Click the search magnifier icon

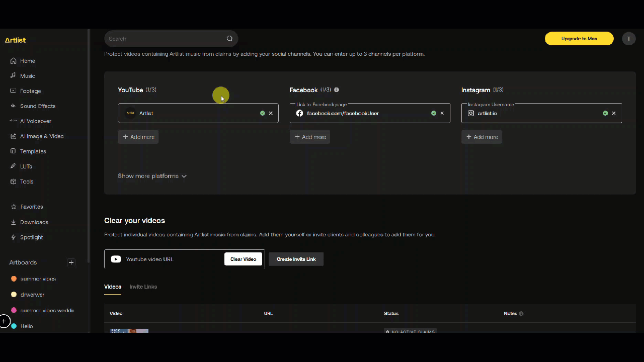[x=229, y=39]
